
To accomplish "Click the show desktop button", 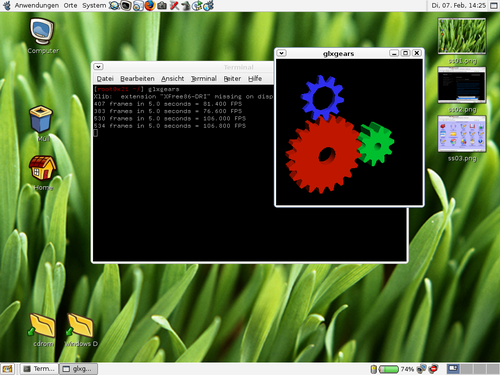I will (7, 369).
